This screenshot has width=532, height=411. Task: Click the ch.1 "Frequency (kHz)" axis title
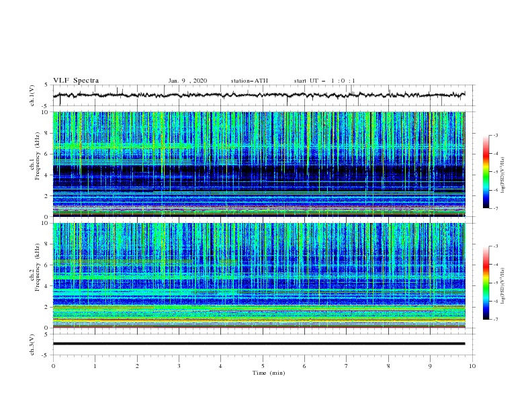38,157
